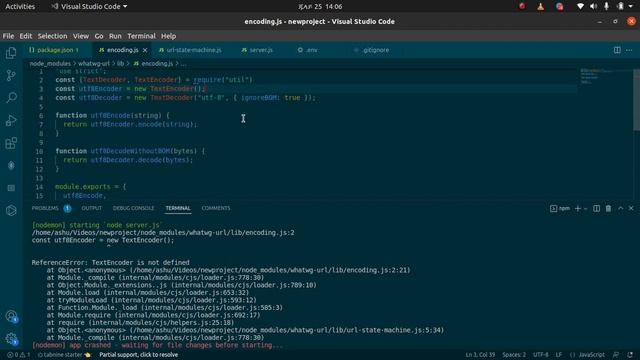
Task: Open the Selection menu
Action: pos(52,36)
